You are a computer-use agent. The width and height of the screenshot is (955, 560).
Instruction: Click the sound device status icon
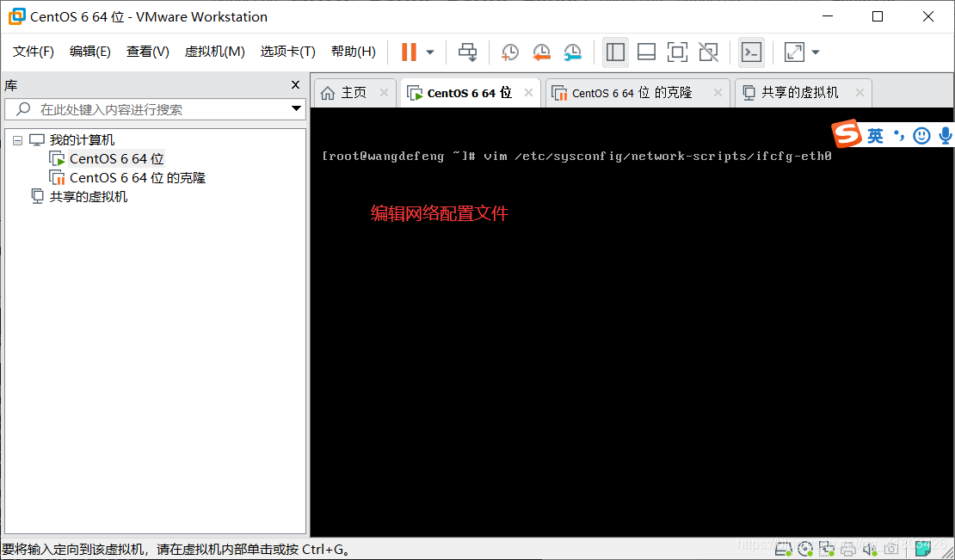[x=870, y=548]
